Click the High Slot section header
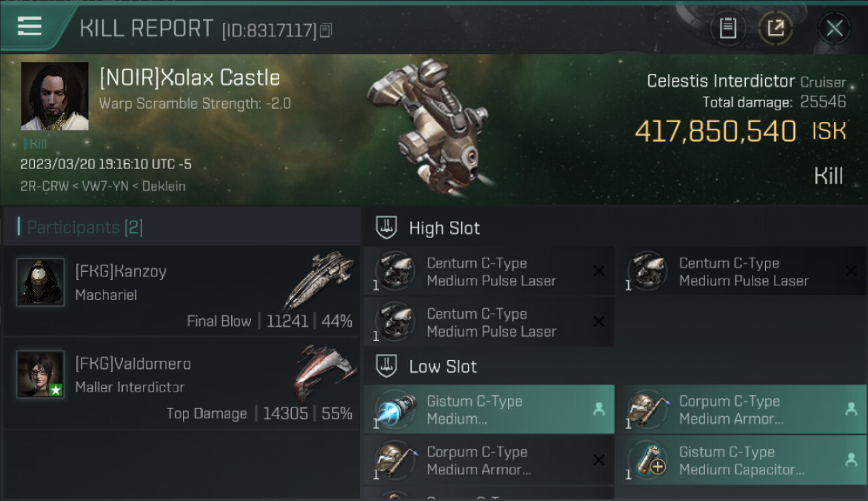 click(444, 228)
